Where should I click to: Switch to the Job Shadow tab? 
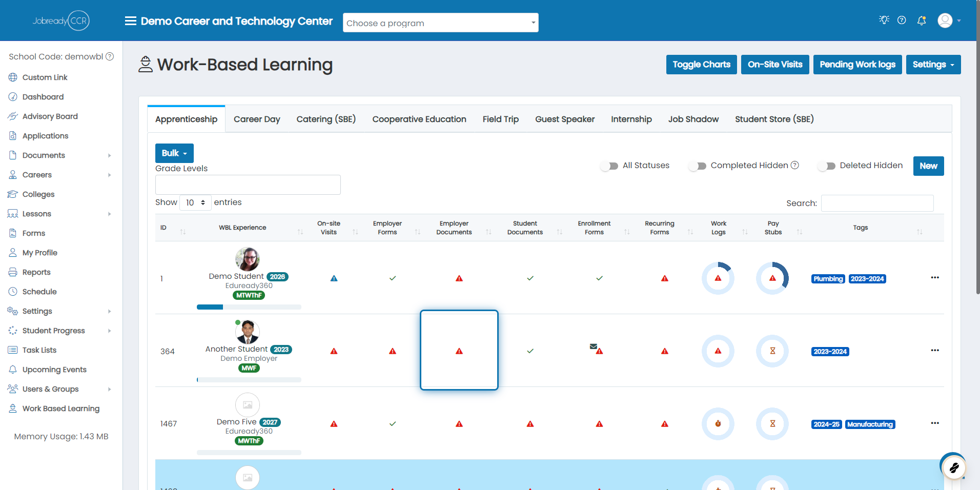[693, 119]
